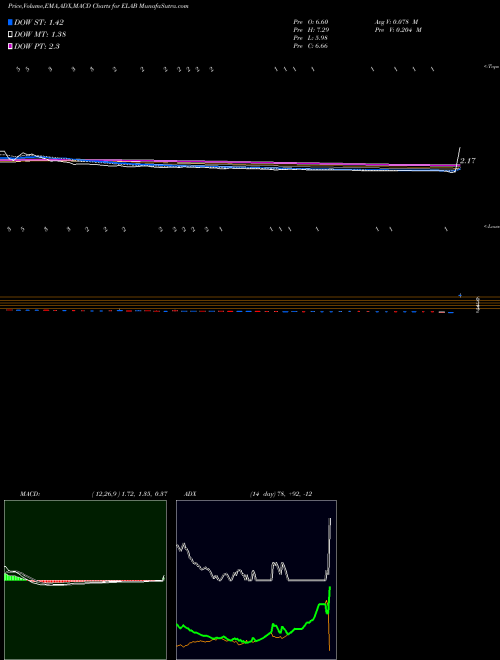500x660 pixels.
Task: Click the 'Pre C: 6.66' close value
Action: tap(311, 46)
